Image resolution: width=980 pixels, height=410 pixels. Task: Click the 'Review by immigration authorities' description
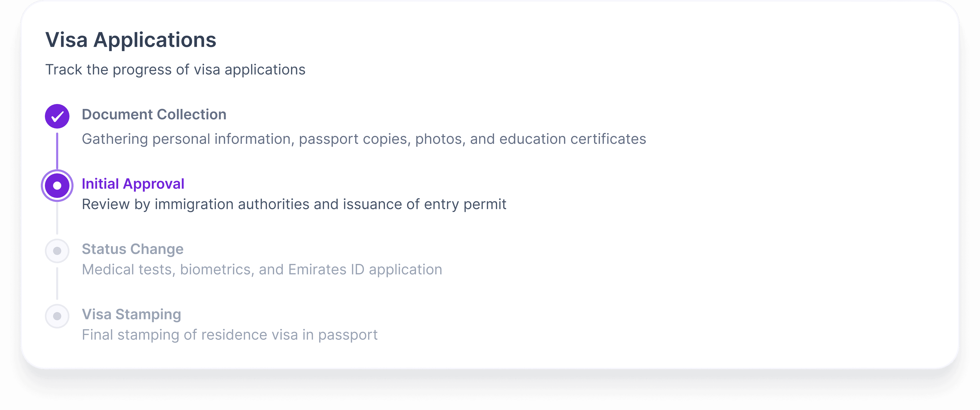click(294, 204)
